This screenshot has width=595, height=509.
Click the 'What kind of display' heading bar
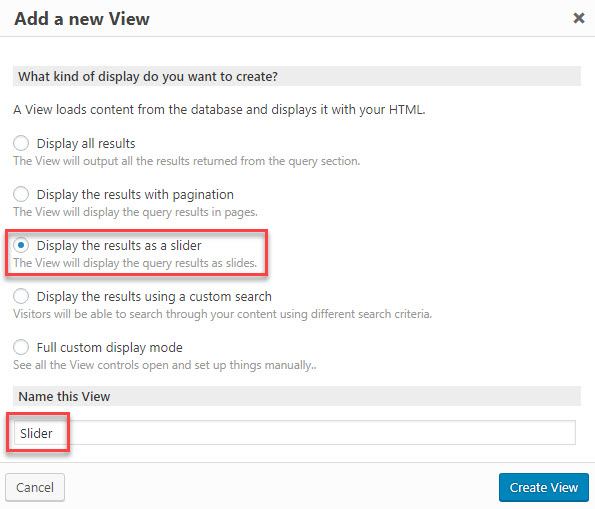297,76
